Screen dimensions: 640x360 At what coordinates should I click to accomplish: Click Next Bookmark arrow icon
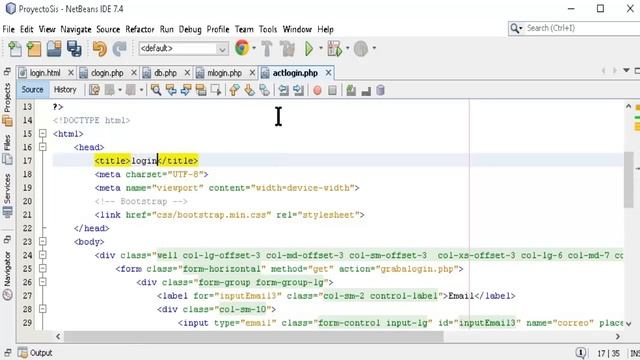click(249, 90)
